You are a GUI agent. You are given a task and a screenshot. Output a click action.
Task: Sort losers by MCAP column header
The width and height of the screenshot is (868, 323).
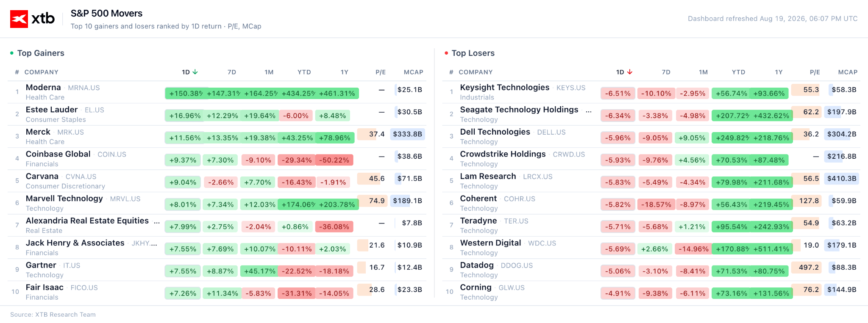(848, 72)
